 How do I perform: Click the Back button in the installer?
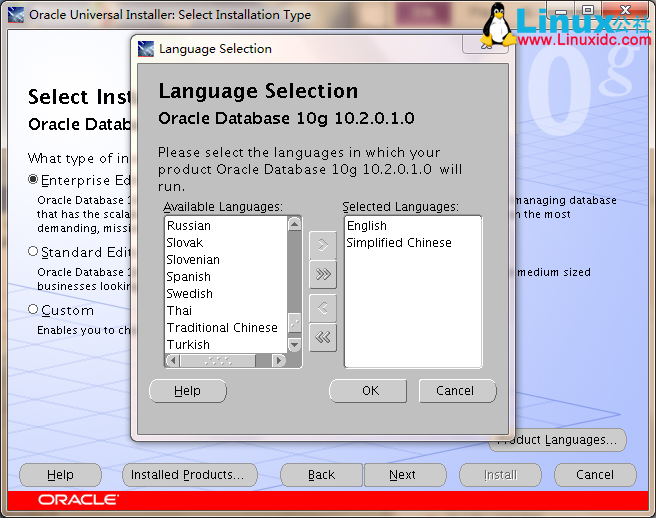click(x=321, y=475)
